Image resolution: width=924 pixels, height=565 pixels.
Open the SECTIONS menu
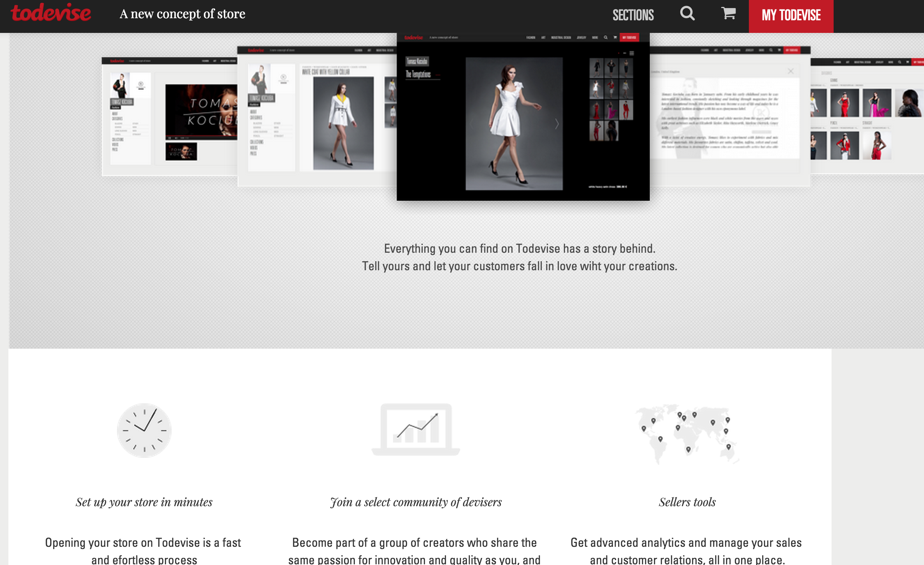[633, 15]
